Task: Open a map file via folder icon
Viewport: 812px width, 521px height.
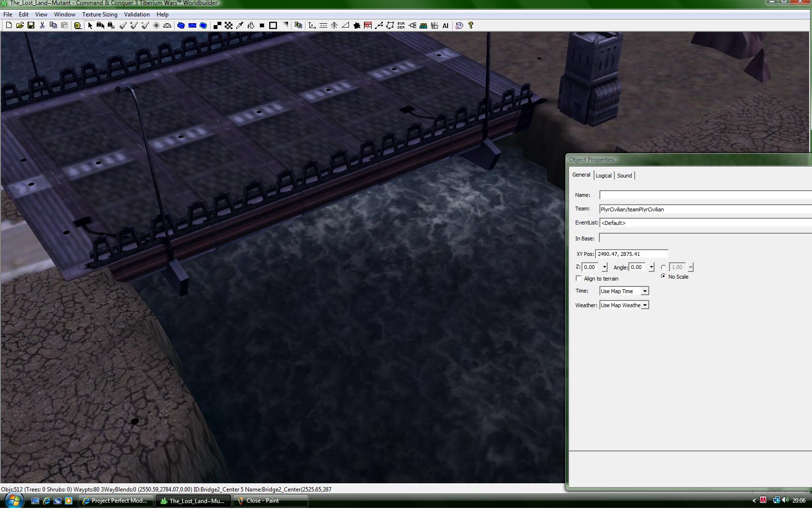Action: click(x=20, y=25)
